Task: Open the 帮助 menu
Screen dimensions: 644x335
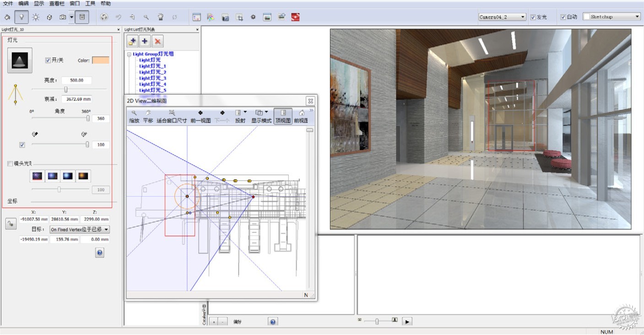Action: [105, 4]
